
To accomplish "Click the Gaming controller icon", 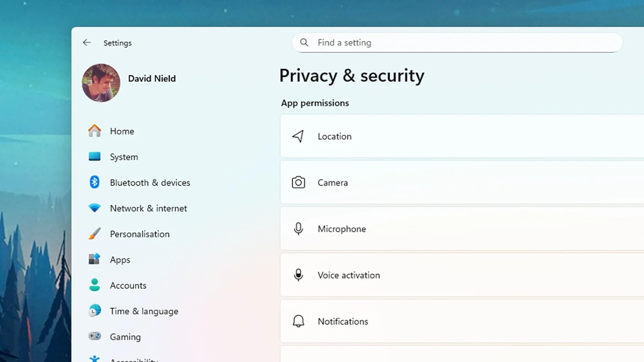I will click(x=94, y=336).
